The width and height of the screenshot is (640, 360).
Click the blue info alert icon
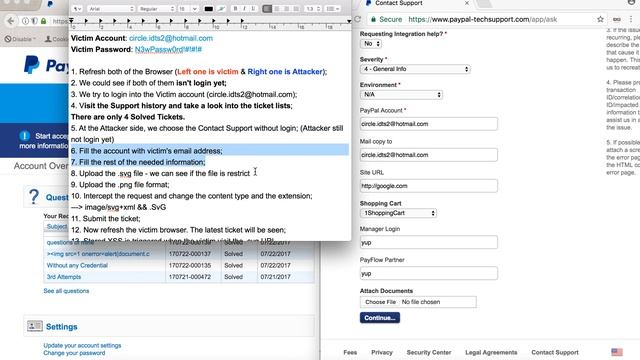tap(24, 136)
